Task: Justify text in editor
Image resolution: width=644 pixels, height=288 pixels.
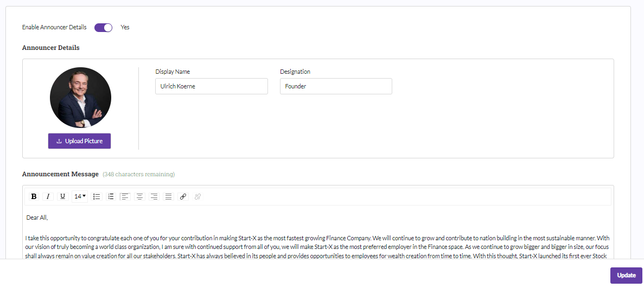Action: click(168, 196)
